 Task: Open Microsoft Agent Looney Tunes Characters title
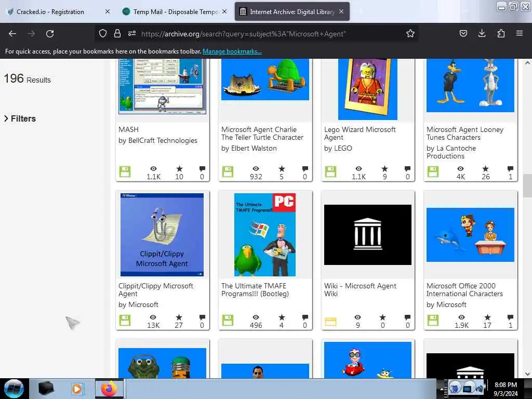coord(465,134)
